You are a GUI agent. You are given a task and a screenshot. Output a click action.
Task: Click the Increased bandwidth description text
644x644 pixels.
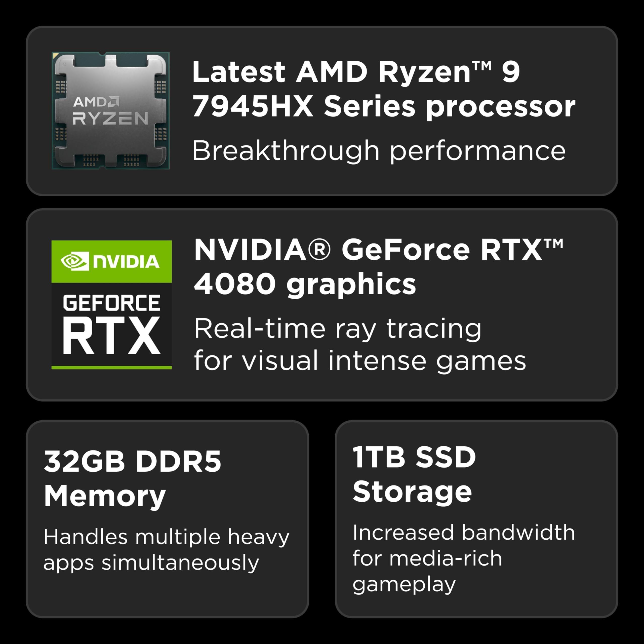coord(463,532)
